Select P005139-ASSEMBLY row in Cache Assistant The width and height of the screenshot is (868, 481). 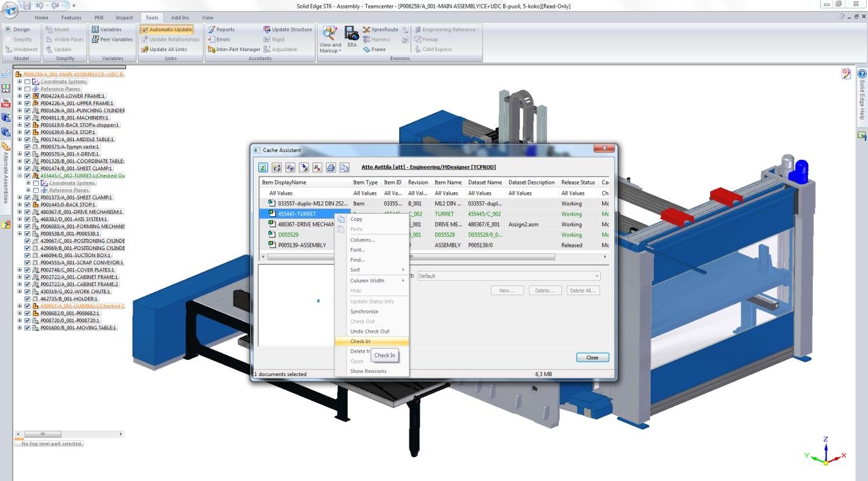433,245
